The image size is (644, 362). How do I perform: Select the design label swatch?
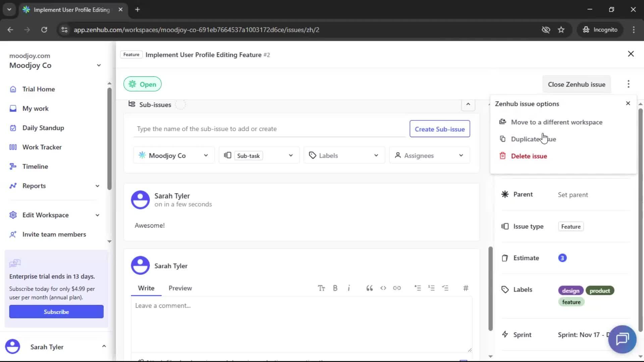pyautogui.click(x=571, y=290)
